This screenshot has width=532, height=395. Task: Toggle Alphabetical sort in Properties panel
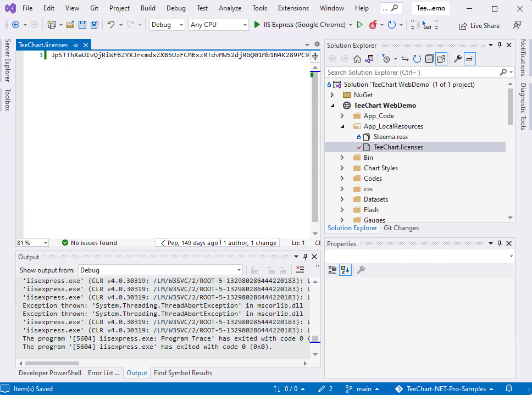345,270
